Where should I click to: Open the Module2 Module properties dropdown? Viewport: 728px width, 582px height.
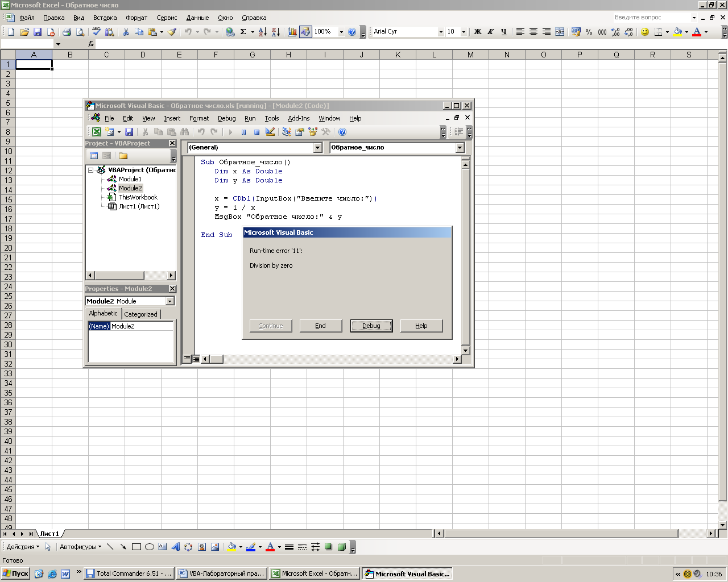coord(169,301)
